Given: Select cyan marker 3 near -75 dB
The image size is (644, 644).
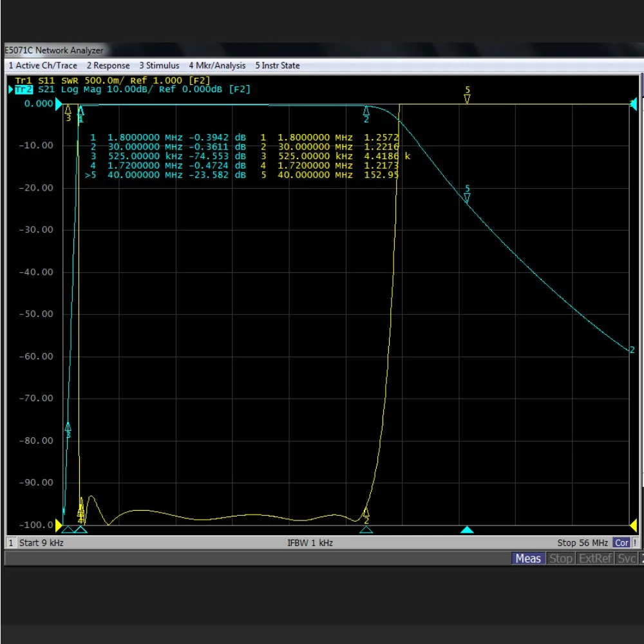Looking at the screenshot, I should (68, 430).
